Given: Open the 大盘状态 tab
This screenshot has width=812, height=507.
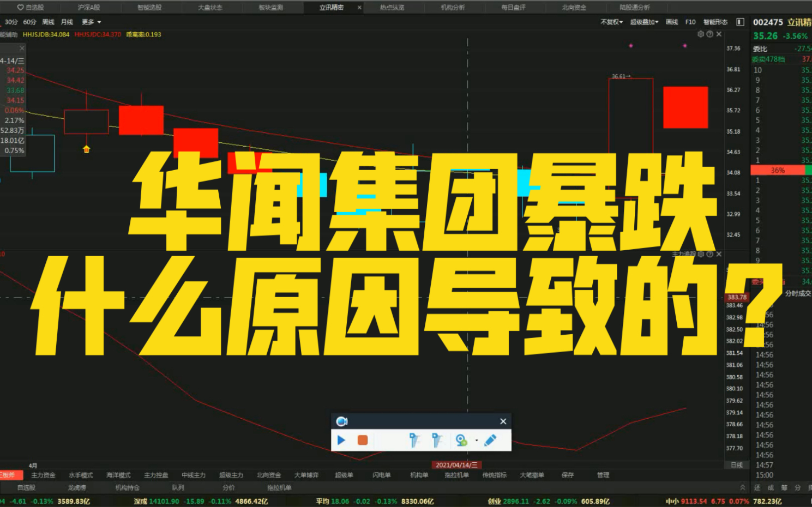Looking at the screenshot, I should [x=210, y=7].
